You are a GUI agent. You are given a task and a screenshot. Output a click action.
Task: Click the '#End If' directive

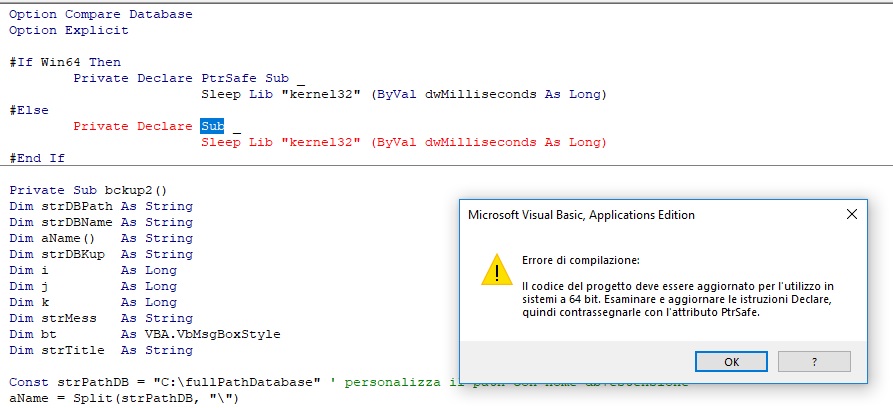(37, 158)
